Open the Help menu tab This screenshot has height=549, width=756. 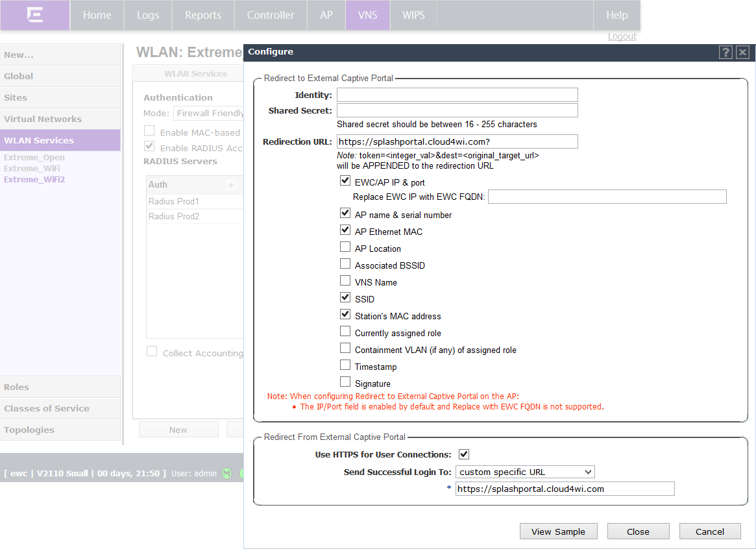click(616, 15)
